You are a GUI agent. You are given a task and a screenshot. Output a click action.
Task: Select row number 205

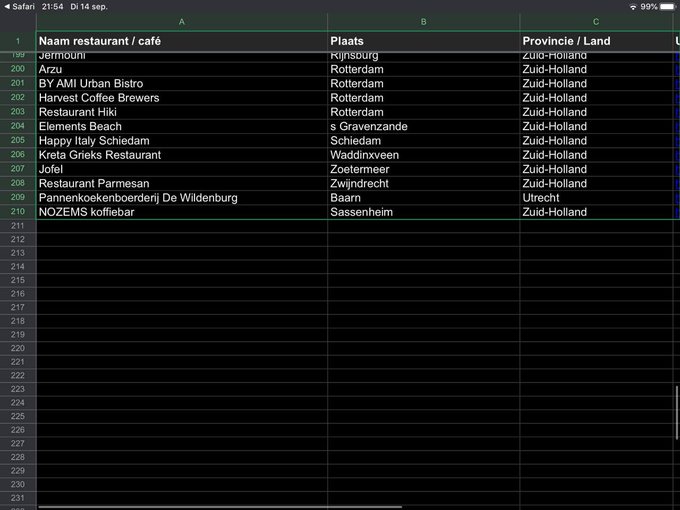[18, 140]
